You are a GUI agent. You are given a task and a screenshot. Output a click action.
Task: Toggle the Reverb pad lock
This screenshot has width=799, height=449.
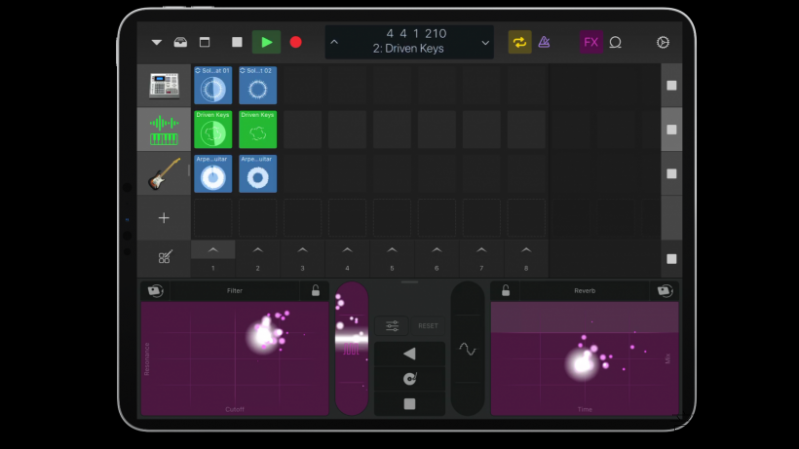[505, 290]
